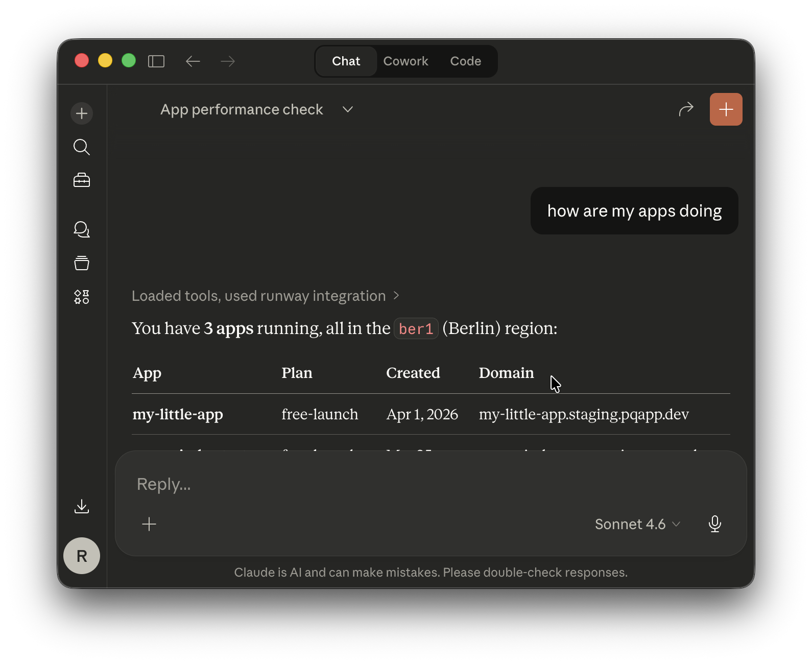Screen dimensions: 812x664
Task: Click the Apr 1, 2026 date cell
Action: (x=422, y=414)
